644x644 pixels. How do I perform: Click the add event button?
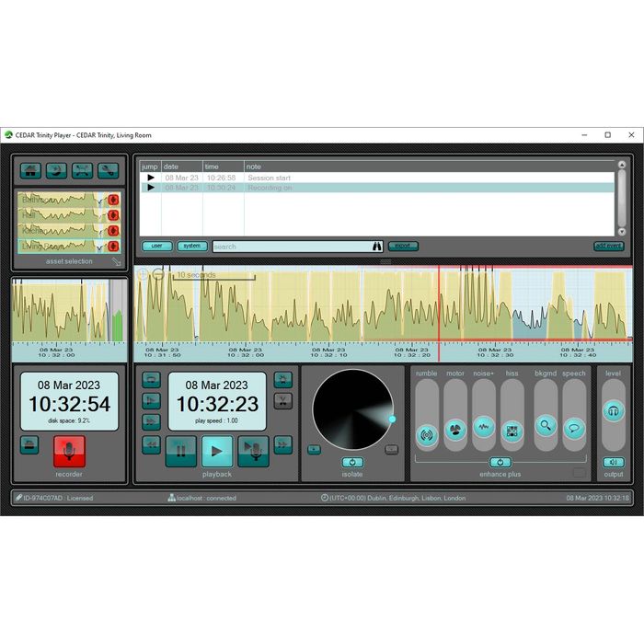pos(608,247)
